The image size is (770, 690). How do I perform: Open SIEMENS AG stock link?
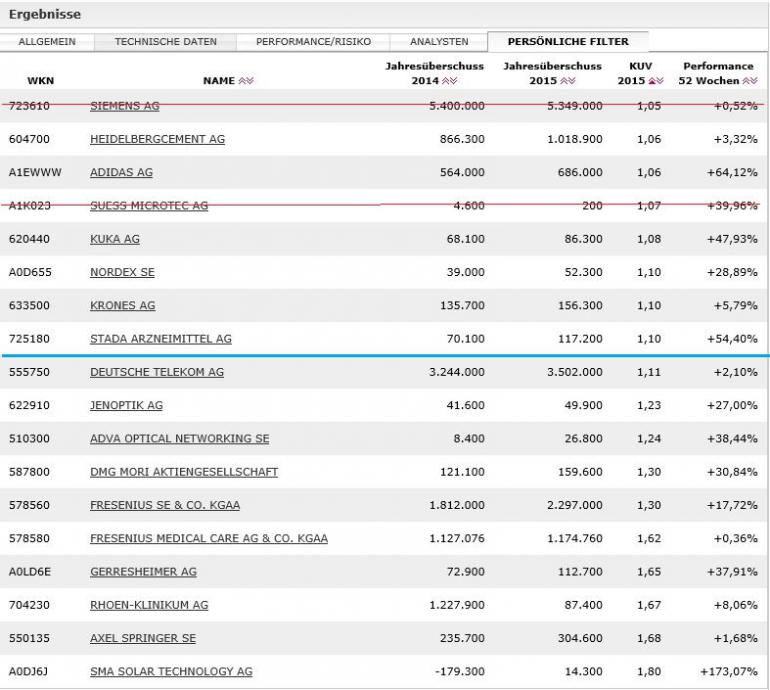pos(125,106)
